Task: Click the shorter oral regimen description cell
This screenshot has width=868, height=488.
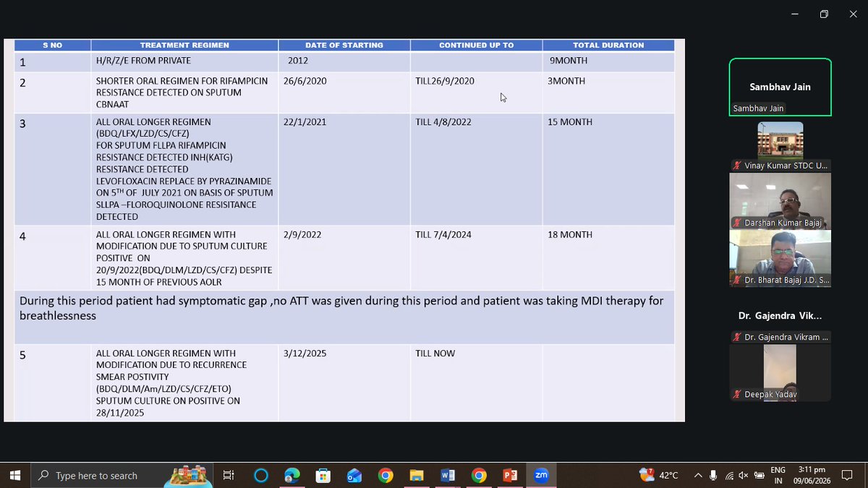Action: tap(184, 92)
